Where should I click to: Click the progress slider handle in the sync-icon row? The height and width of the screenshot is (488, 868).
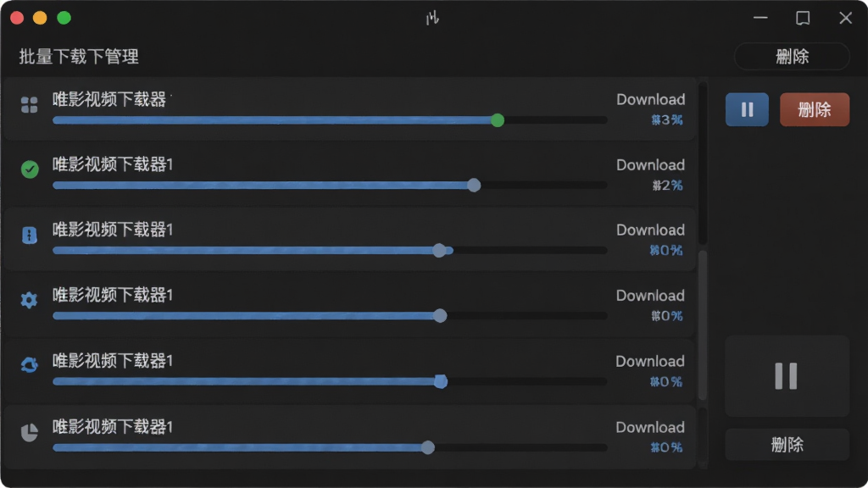click(x=441, y=382)
